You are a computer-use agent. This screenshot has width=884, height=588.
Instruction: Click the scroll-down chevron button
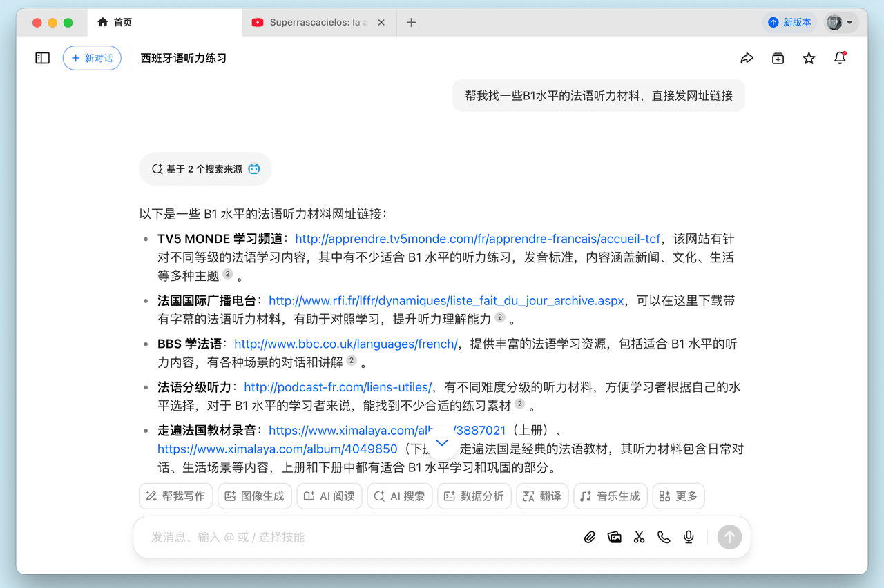[443, 443]
